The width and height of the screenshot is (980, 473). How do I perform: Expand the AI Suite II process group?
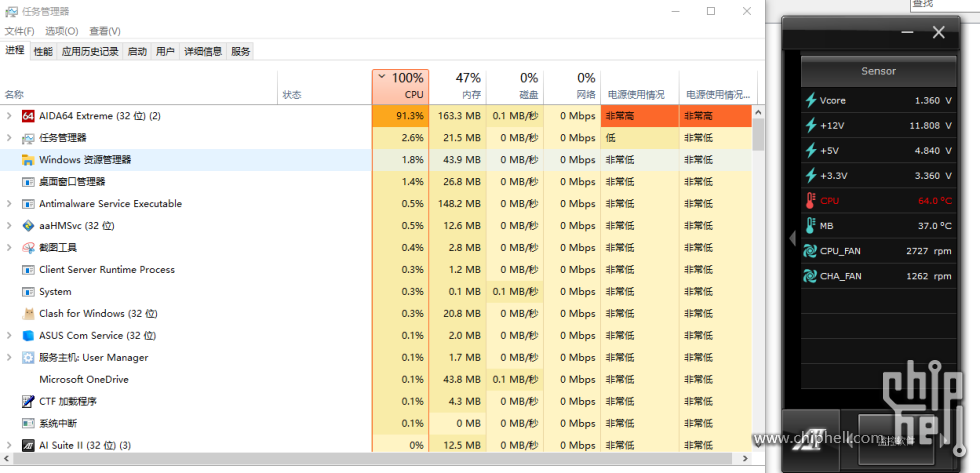tap(9, 446)
